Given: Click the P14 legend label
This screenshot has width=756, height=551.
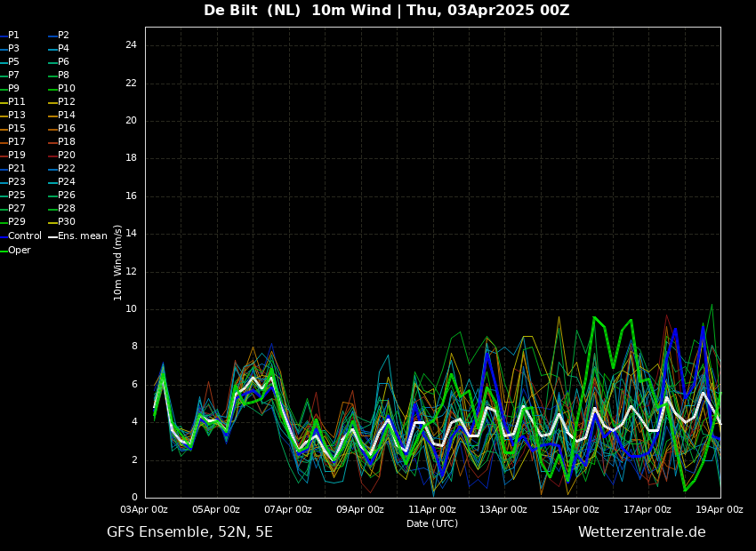Looking at the screenshot, I should point(67,116).
